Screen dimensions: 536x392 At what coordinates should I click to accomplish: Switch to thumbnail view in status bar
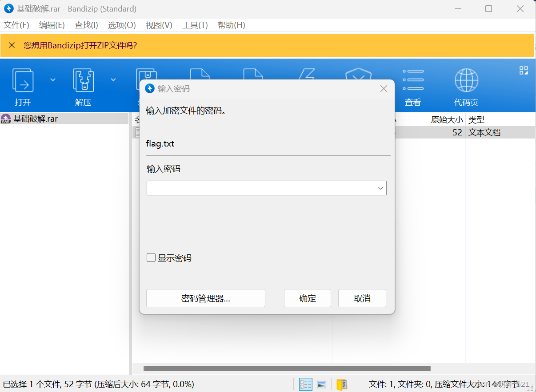point(322,384)
